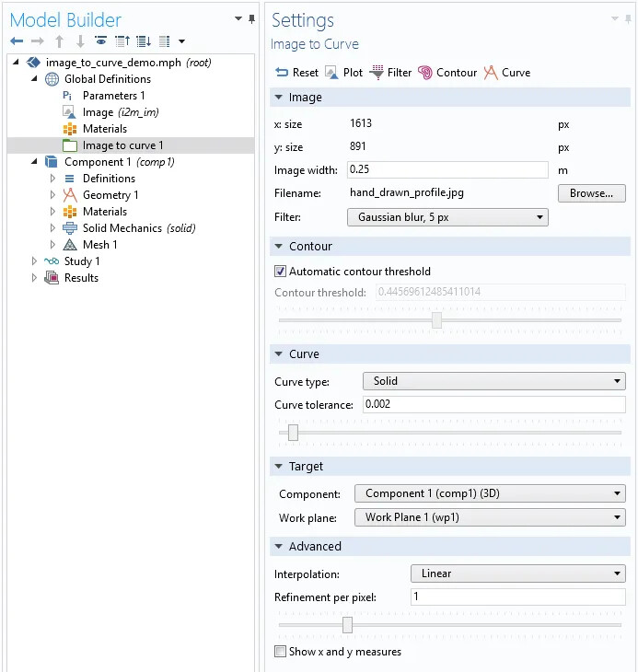Open the Curve type dropdown

point(493,381)
